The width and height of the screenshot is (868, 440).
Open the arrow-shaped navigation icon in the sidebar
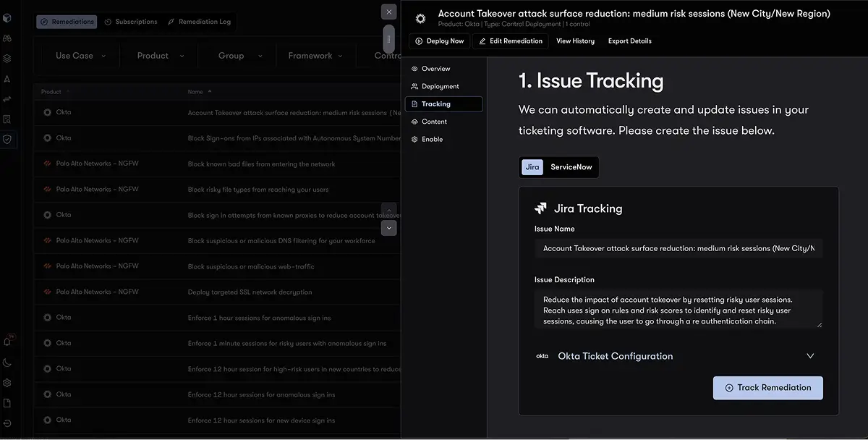pos(7,79)
